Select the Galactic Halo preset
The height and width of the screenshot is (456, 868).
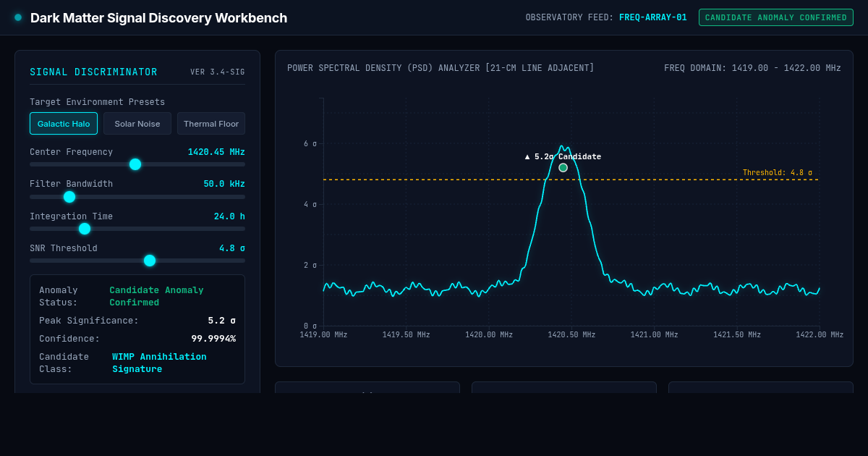click(64, 124)
